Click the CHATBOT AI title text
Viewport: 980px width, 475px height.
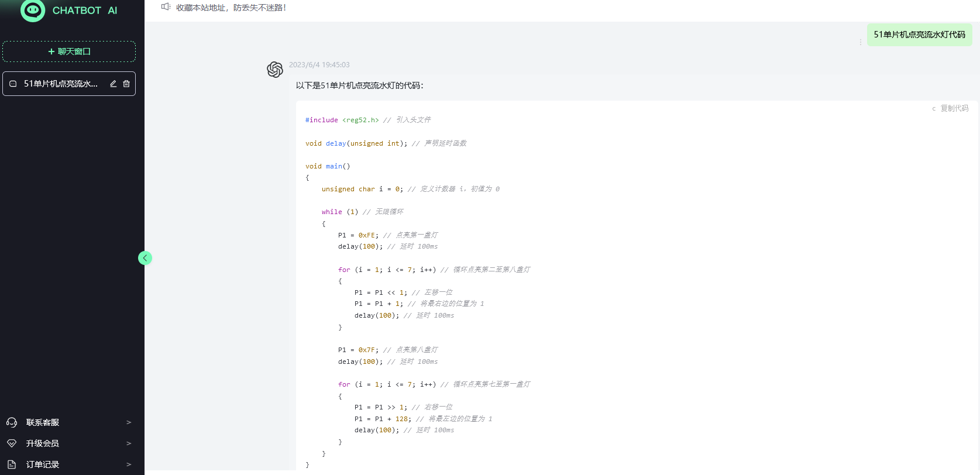pyautogui.click(x=85, y=11)
